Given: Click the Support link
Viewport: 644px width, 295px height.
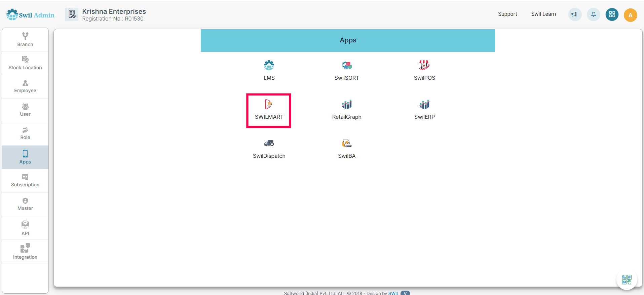Looking at the screenshot, I should 507,14.
